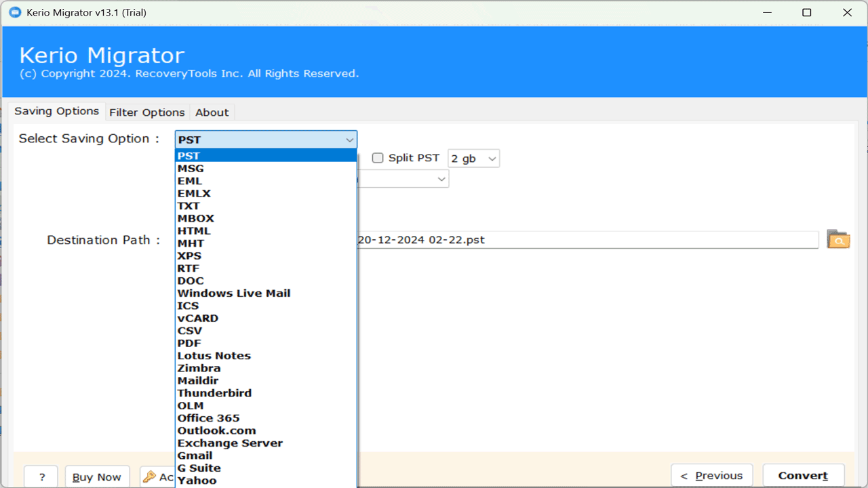The width and height of the screenshot is (868, 488).
Task: Select Office 365 as destination
Action: coord(266,418)
